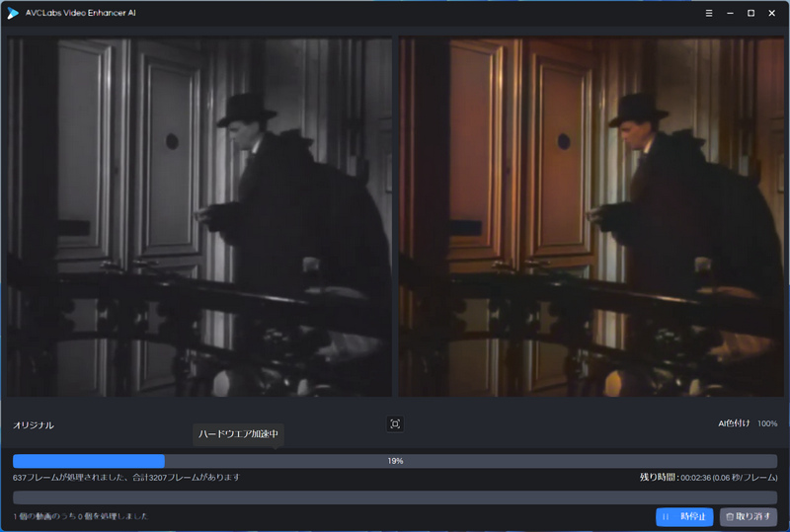Click the オリジナル label
Viewport: 790px width, 532px height.
click(34, 425)
